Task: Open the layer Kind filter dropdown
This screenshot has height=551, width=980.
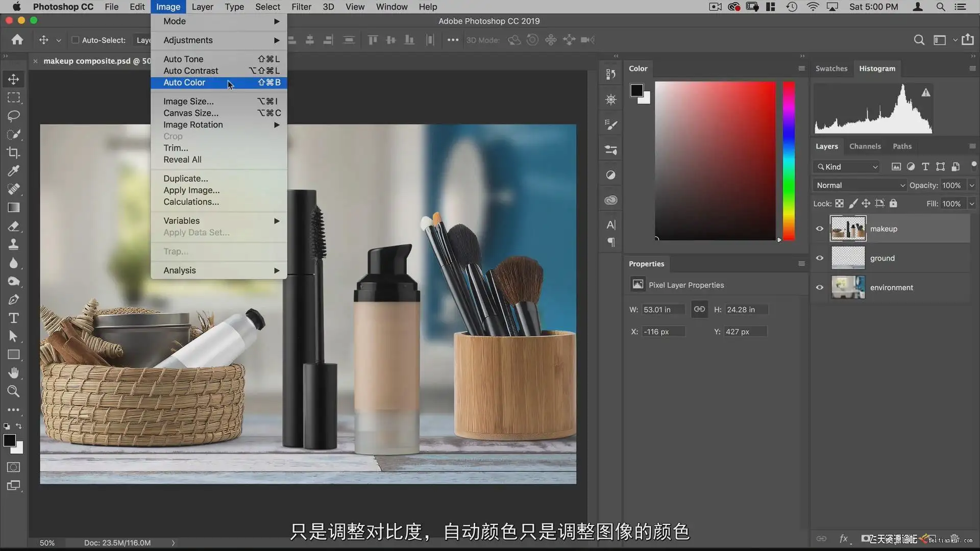Action: [847, 167]
